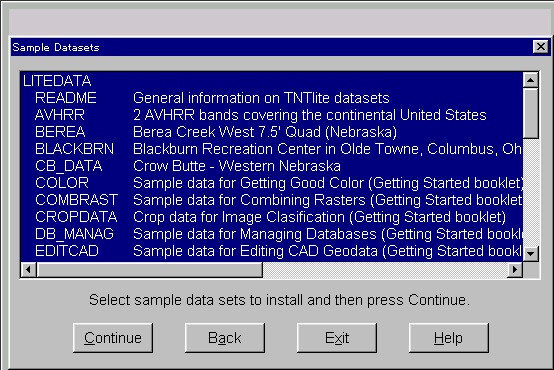The height and width of the screenshot is (370, 554).
Task: Click 'Crop data for Image Clasification' text
Action: tap(238, 217)
